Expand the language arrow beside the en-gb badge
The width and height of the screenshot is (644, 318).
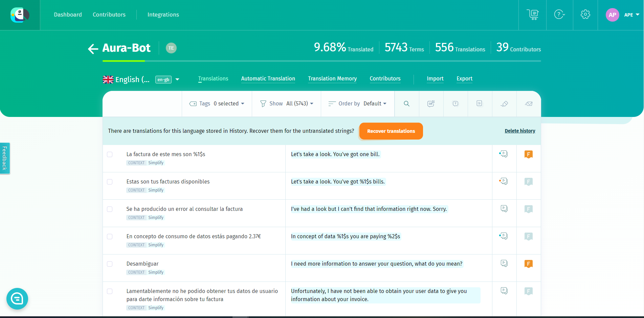tap(177, 80)
